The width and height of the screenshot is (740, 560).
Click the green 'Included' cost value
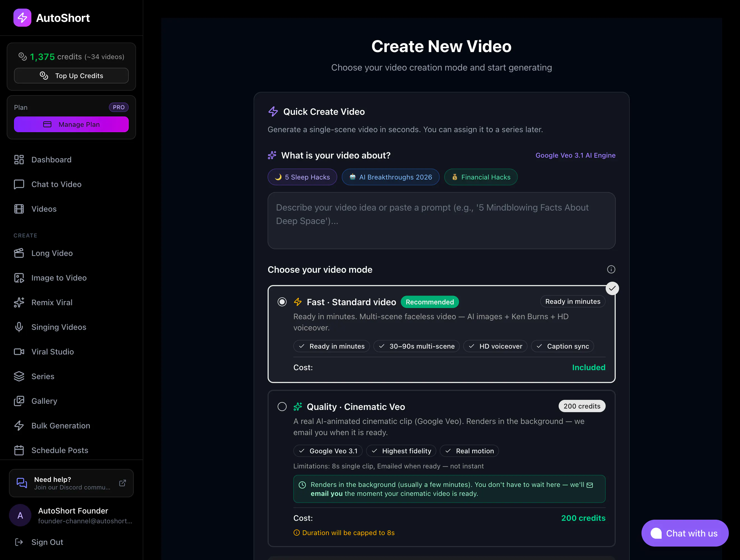click(x=589, y=367)
